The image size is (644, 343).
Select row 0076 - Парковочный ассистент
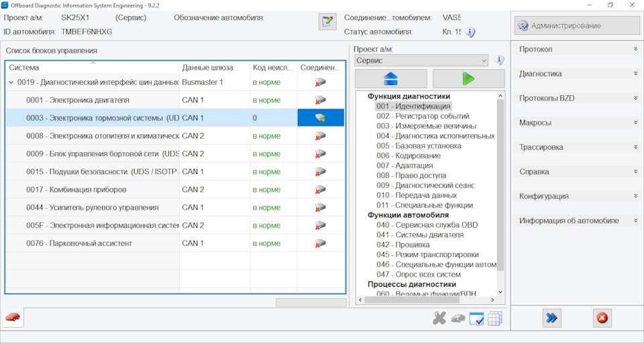[x=174, y=243]
